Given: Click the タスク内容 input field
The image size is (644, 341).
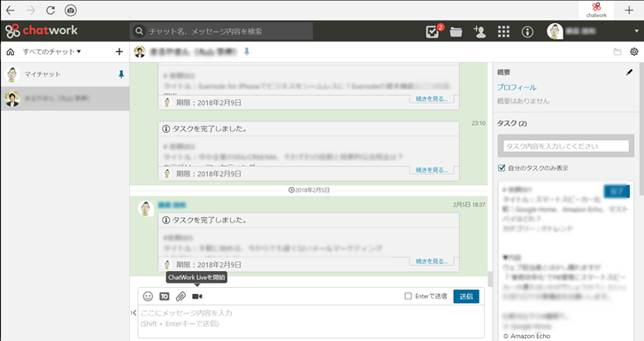Looking at the screenshot, I should [x=566, y=146].
